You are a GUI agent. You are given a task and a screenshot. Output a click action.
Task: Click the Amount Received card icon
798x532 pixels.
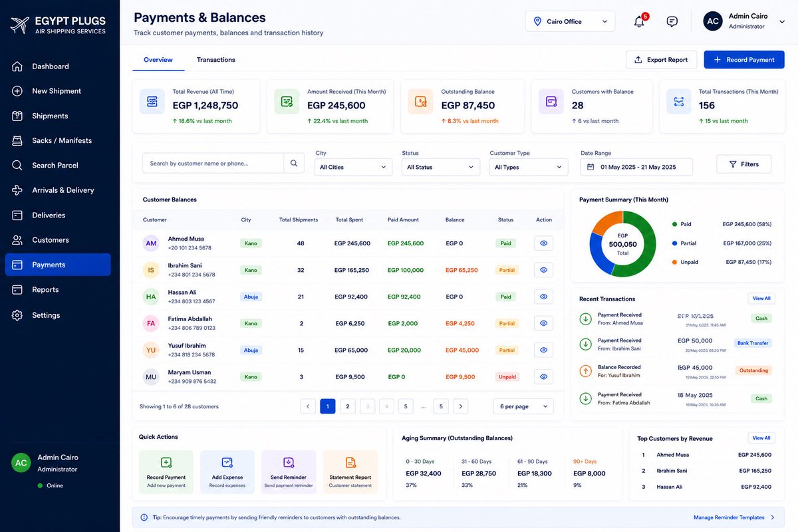click(287, 102)
